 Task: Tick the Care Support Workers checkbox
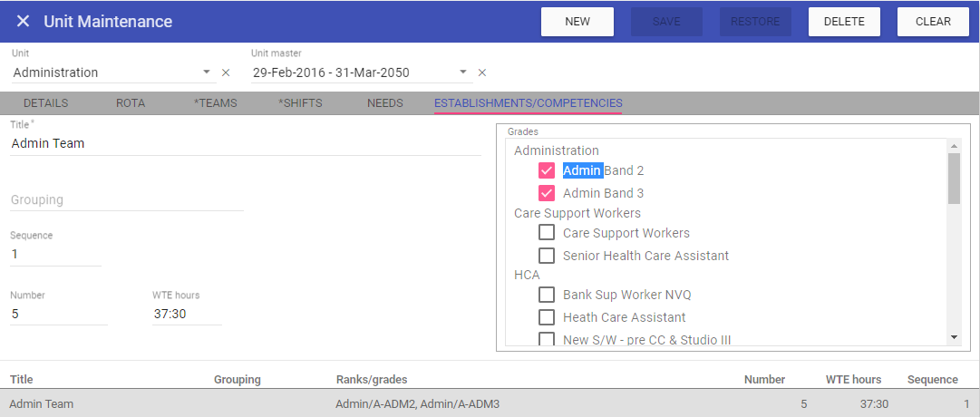click(547, 233)
